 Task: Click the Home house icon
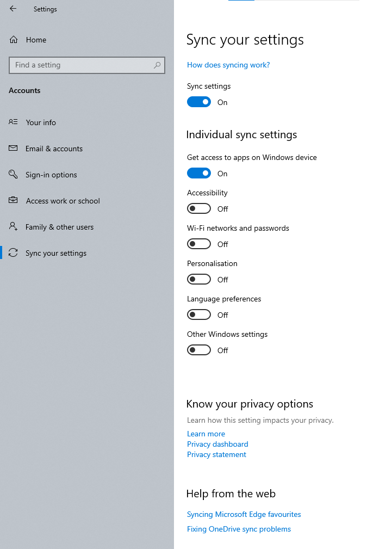13,40
